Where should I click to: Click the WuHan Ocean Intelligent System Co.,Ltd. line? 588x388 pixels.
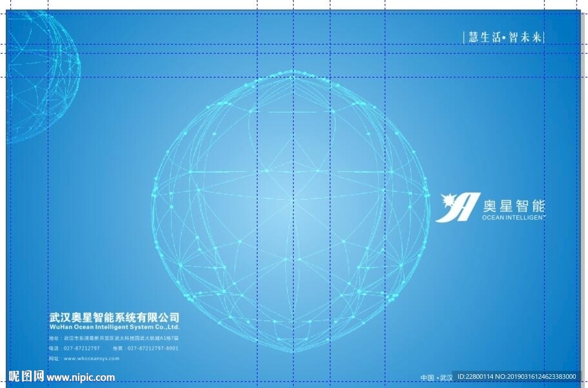pos(114,325)
